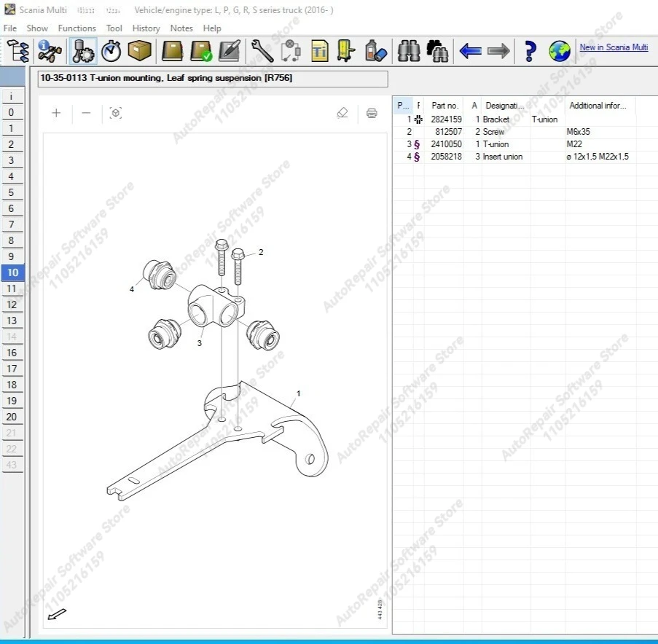Screen dimensions: 658x644
Task: Clear markings using the eraser icon
Action: [x=342, y=113]
